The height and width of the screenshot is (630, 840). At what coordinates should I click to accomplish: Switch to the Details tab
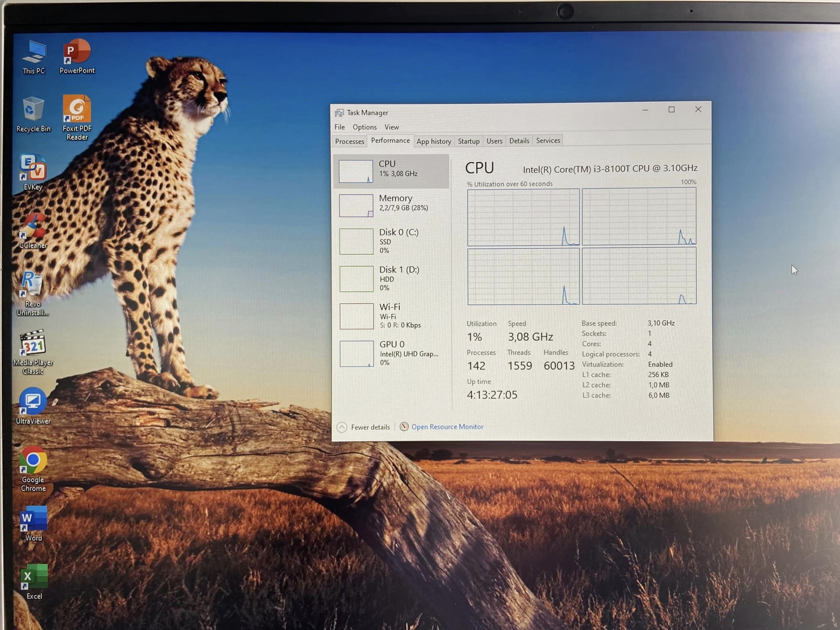(x=519, y=141)
